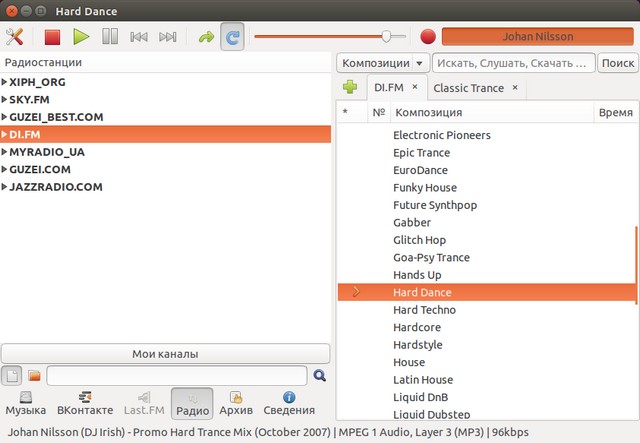640x443 pixels.
Task: Expand the MYRADIO_UA station group
Action: [x=4, y=152]
